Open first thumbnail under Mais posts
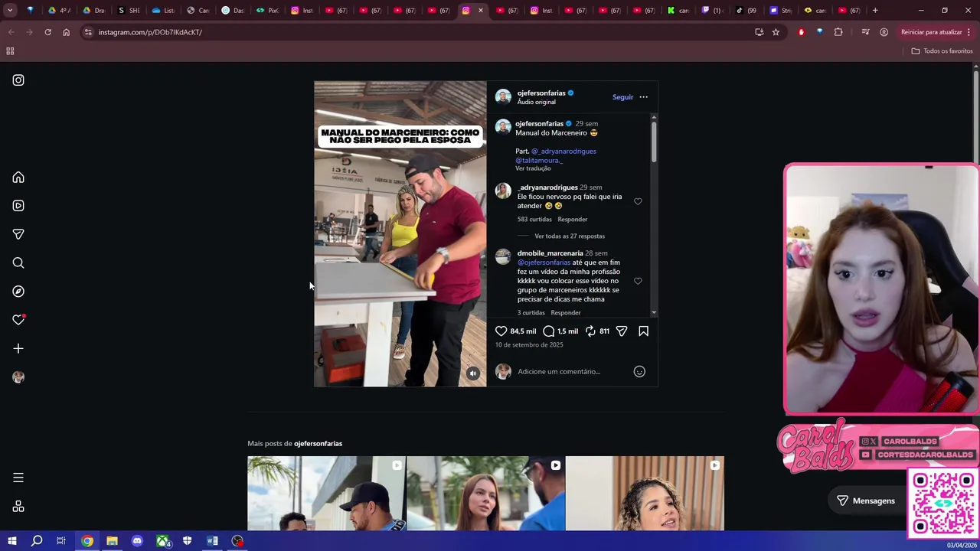Viewport: 980px width, 551px height. click(326, 494)
